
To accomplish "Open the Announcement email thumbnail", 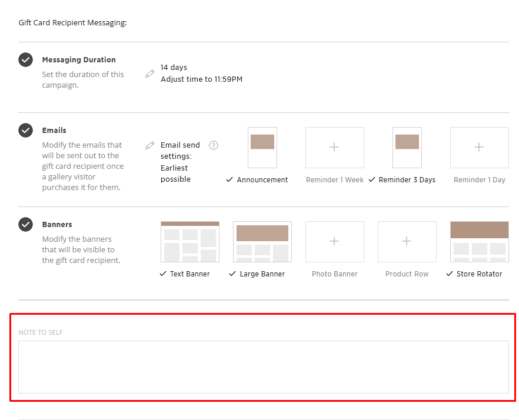I will (262, 148).
